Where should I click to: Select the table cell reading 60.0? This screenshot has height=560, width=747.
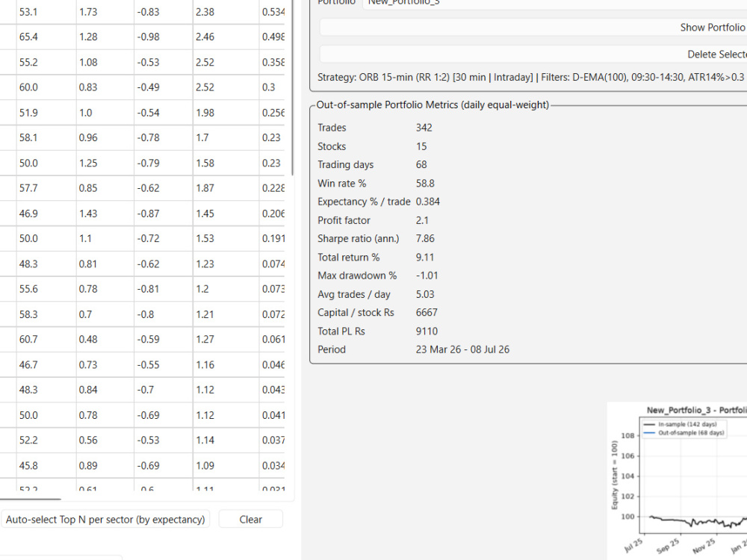46,87
